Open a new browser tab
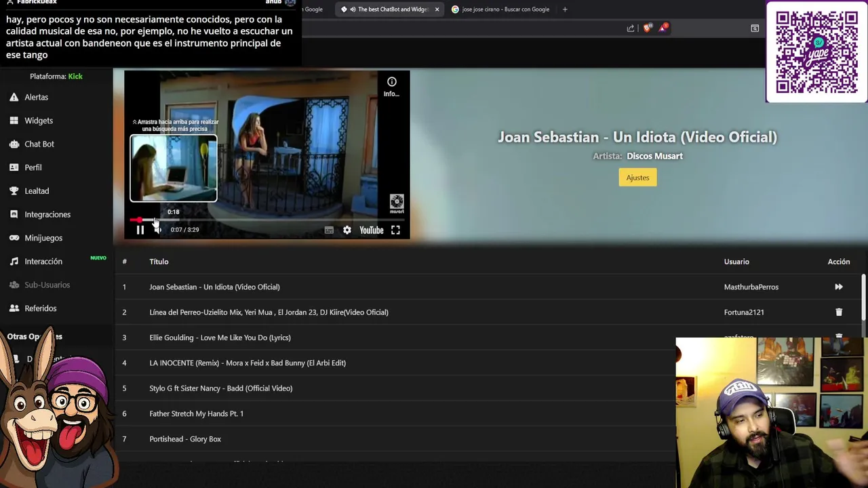Image resolution: width=868 pixels, height=488 pixels. 565,9
